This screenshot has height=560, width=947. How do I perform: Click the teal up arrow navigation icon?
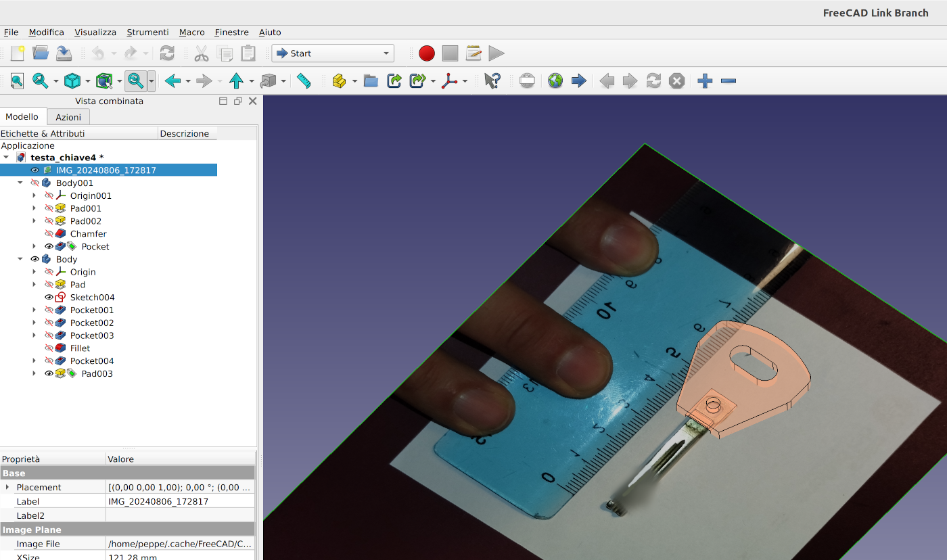[x=236, y=81]
